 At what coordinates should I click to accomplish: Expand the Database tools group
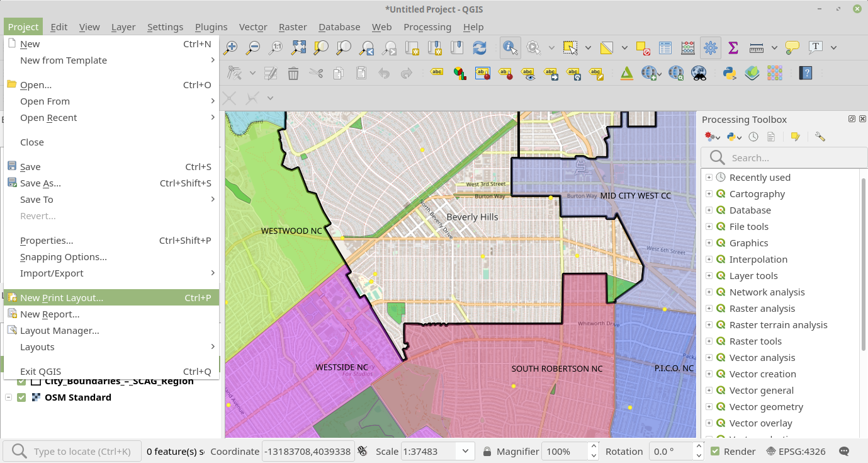(709, 210)
